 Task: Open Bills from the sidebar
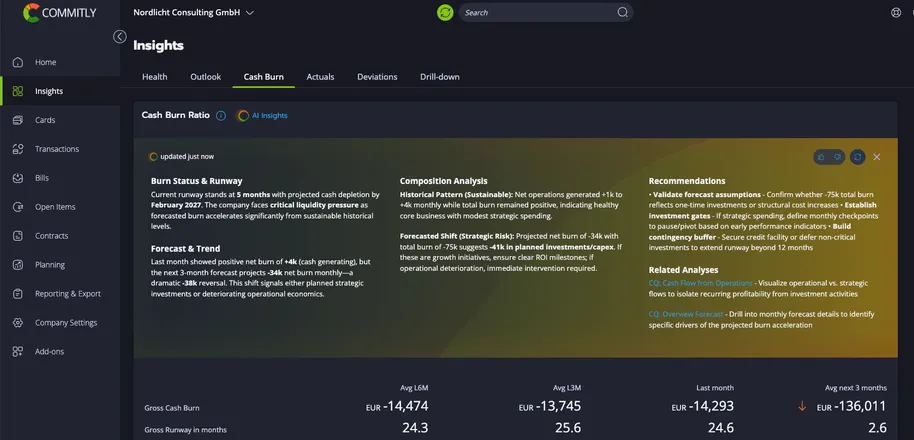(42, 178)
